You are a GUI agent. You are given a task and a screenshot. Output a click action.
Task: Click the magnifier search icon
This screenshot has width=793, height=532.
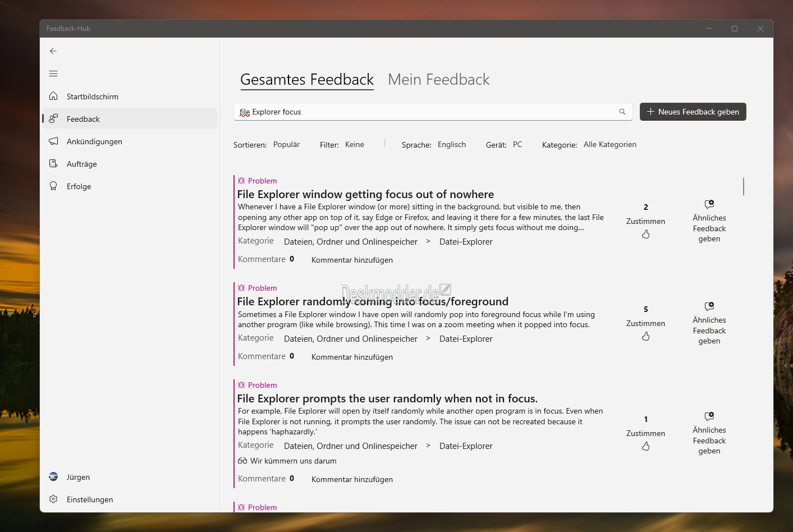pyautogui.click(x=622, y=112)
